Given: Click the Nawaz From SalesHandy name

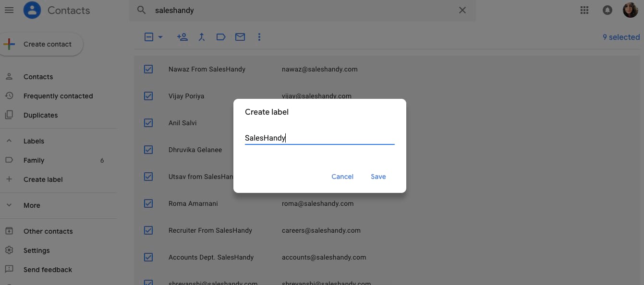Looking at the screenshot, I should click(x=207, y=69).
